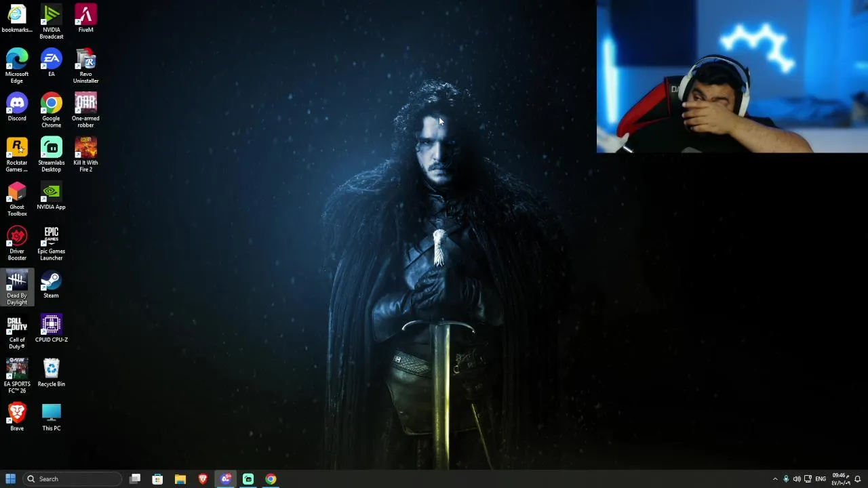Screen dimensions: 868x488
Task: Select the Driver Booster desktop icon
Action: coord(17,243)
